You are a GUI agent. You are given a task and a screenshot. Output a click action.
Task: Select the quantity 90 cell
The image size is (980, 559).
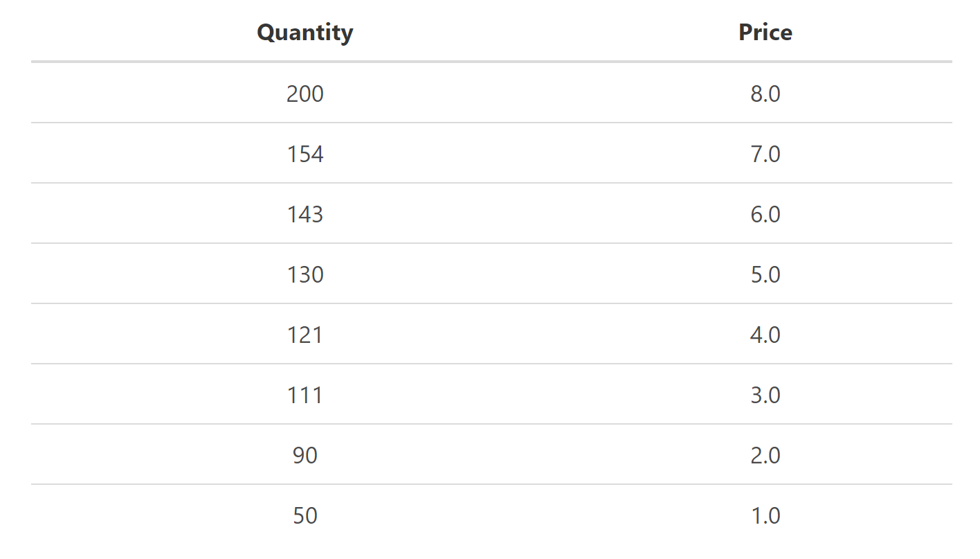[305, 455]
